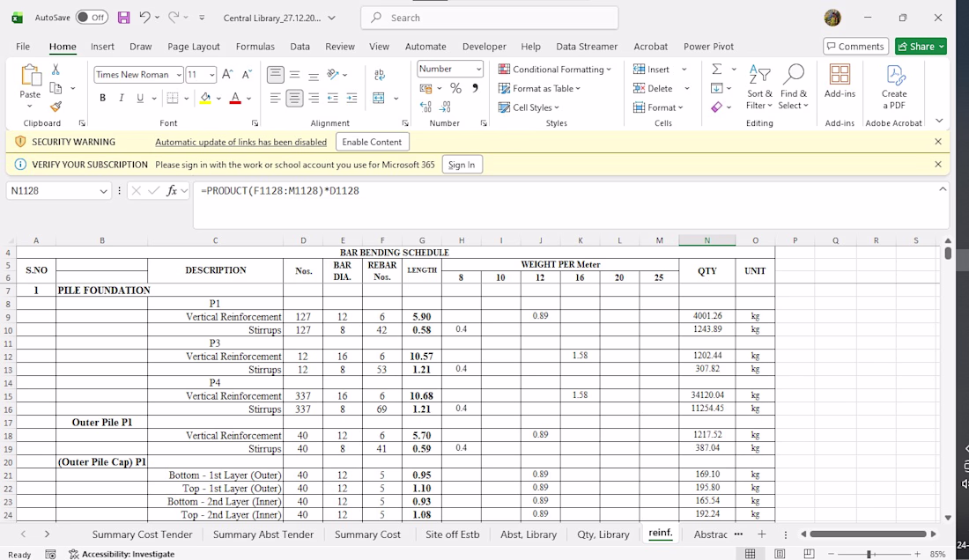Click the AutoSum sigma icon
This screenshot has height=560, width=969.
click(x=717, y=70)
